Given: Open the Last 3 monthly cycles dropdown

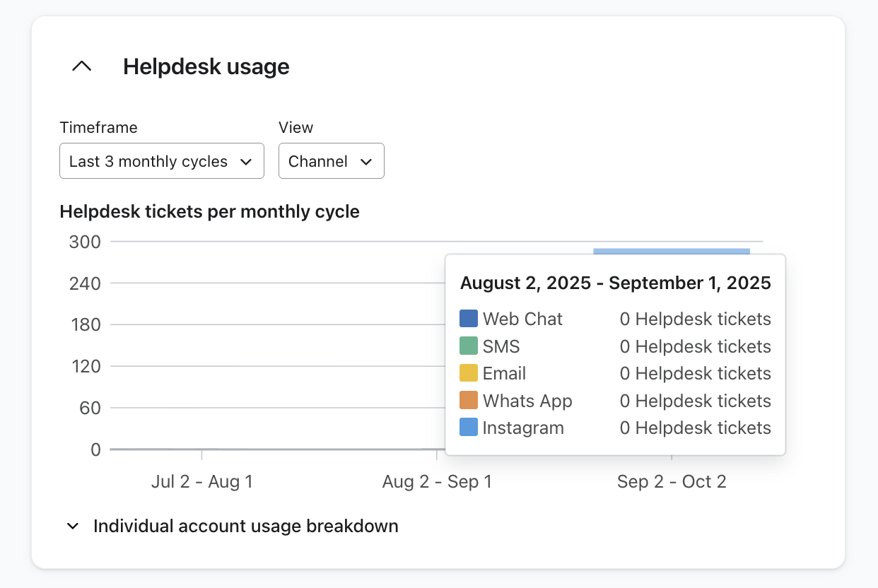Looking at the screenshot, I should coord(161,161).
